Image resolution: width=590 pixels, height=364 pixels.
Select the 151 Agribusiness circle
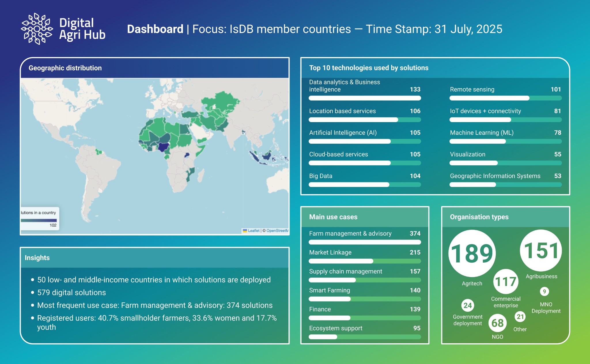pos(541,250)
